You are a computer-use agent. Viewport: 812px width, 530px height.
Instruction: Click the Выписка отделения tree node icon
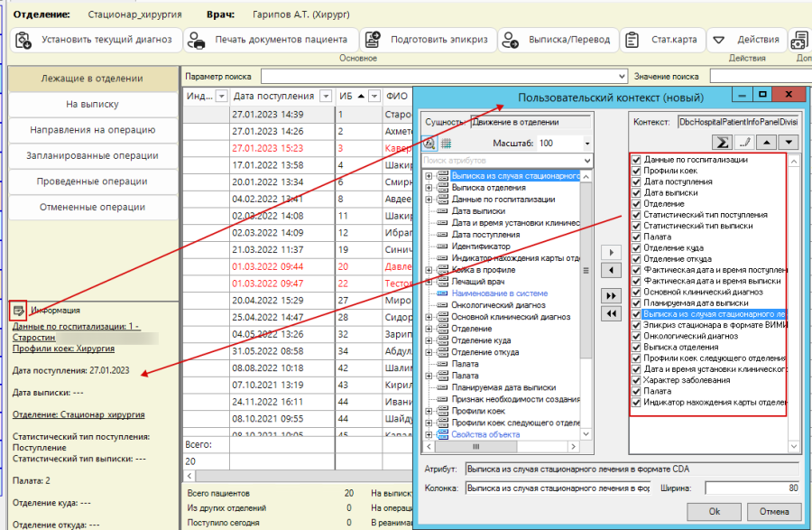click(x=443, y=188)
